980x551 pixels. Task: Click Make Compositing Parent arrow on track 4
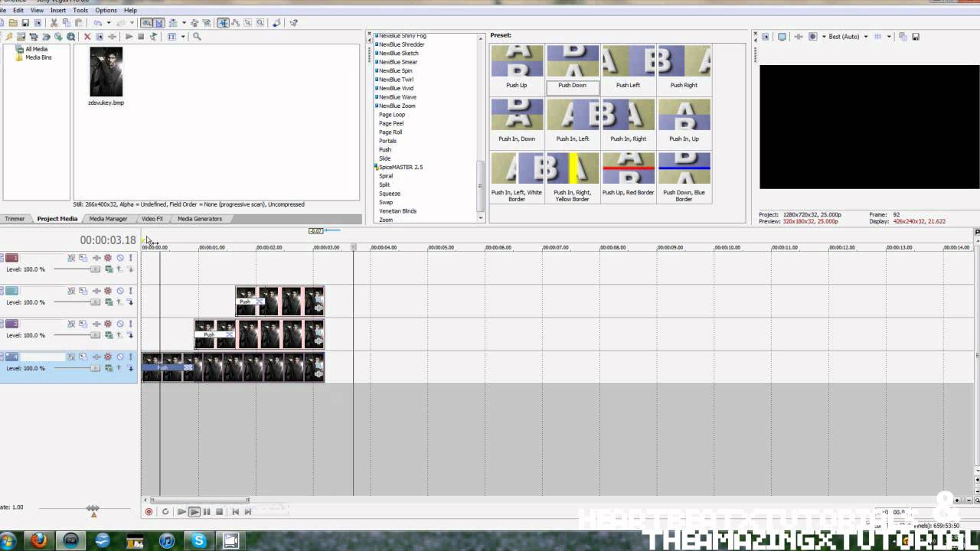[119, 368]
